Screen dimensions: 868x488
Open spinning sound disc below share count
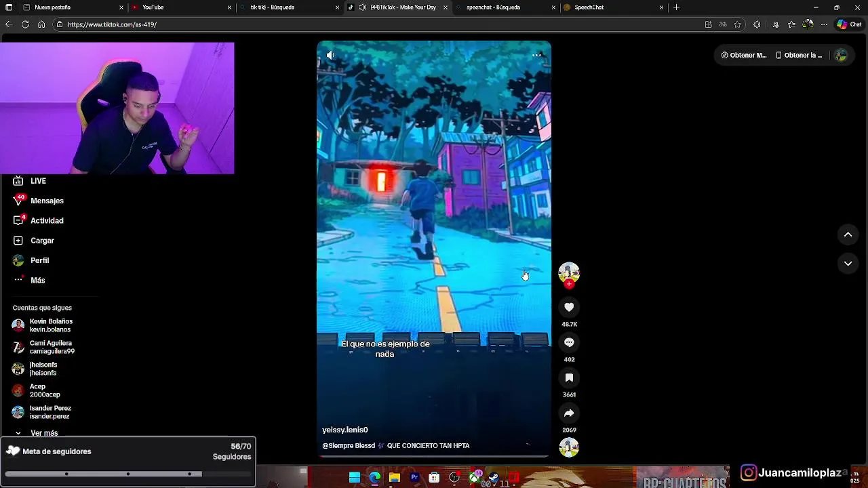tap(569, 447)
